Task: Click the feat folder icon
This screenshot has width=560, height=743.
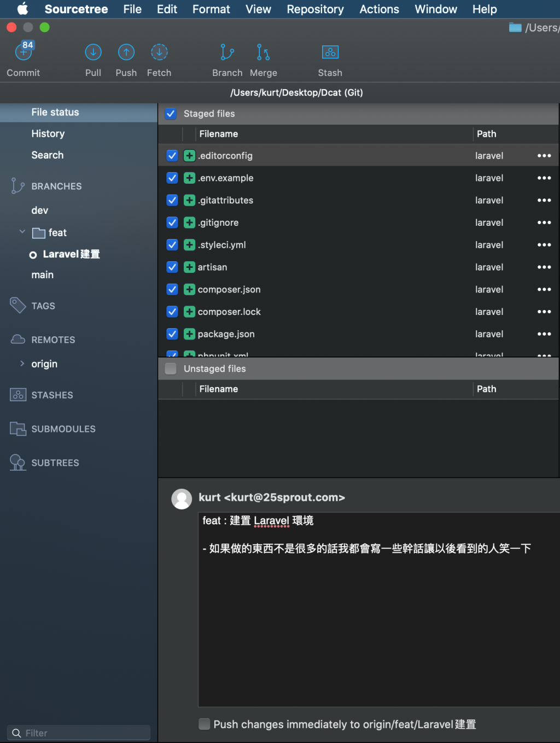Action: pos(39,233)
